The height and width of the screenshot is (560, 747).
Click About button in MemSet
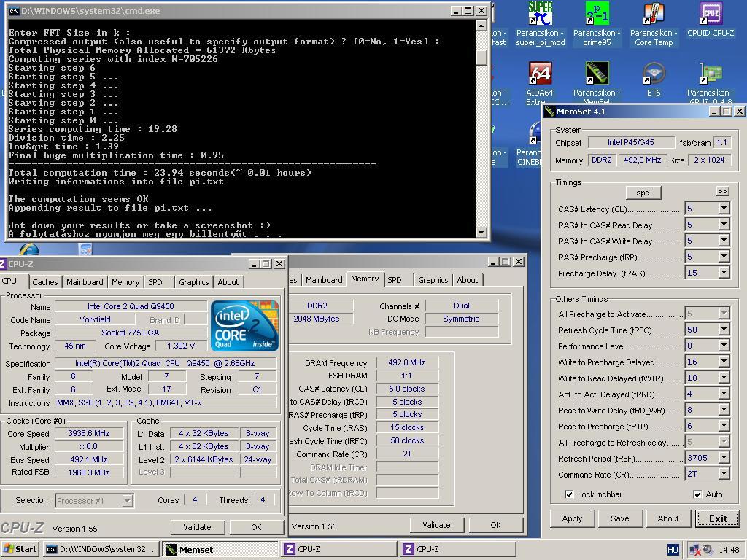(x=668, y=518)
